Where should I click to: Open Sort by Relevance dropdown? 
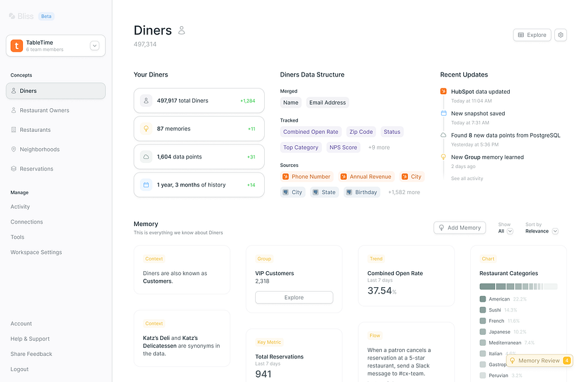tap(542, 231)
